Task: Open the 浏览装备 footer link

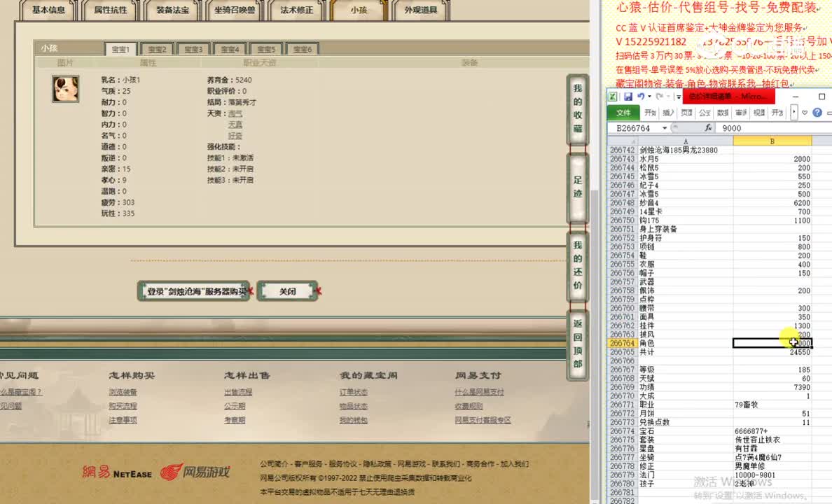Action: click(123, 392)
